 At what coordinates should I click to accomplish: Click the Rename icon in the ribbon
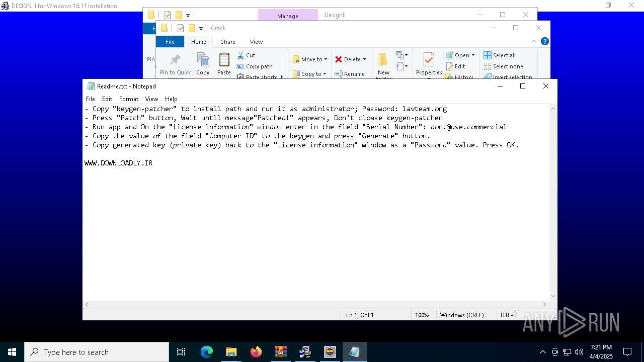[339, 74]
